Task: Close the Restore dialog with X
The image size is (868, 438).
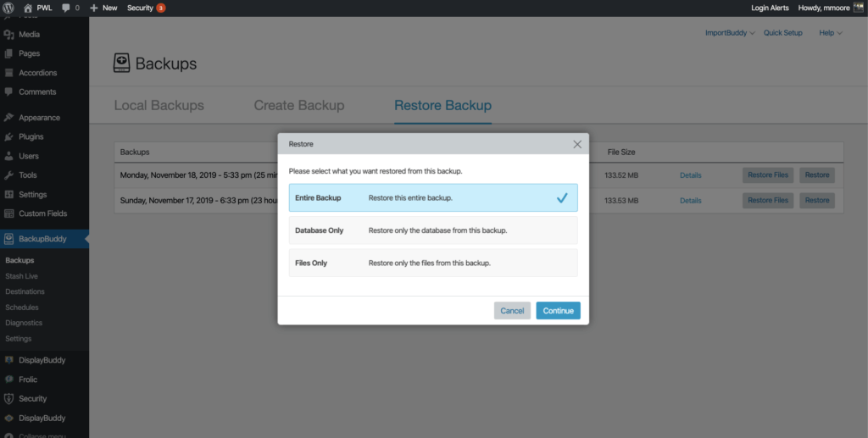Action: [x=577, y=144]
